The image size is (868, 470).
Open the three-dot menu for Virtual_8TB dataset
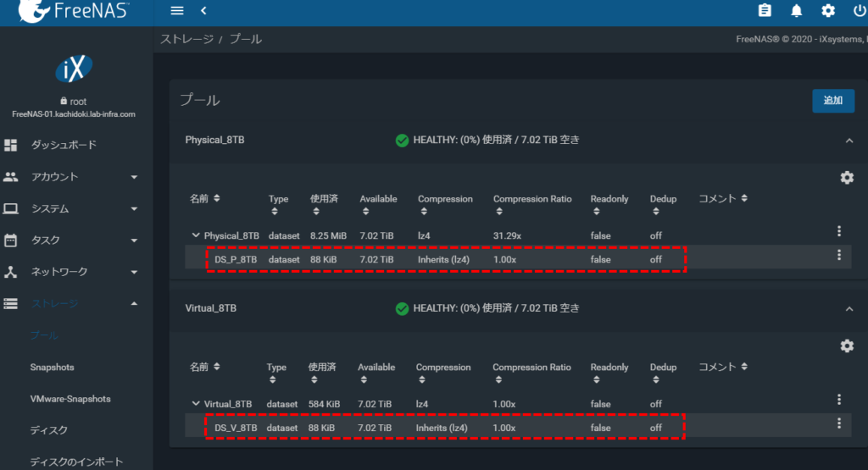(839, 399)
